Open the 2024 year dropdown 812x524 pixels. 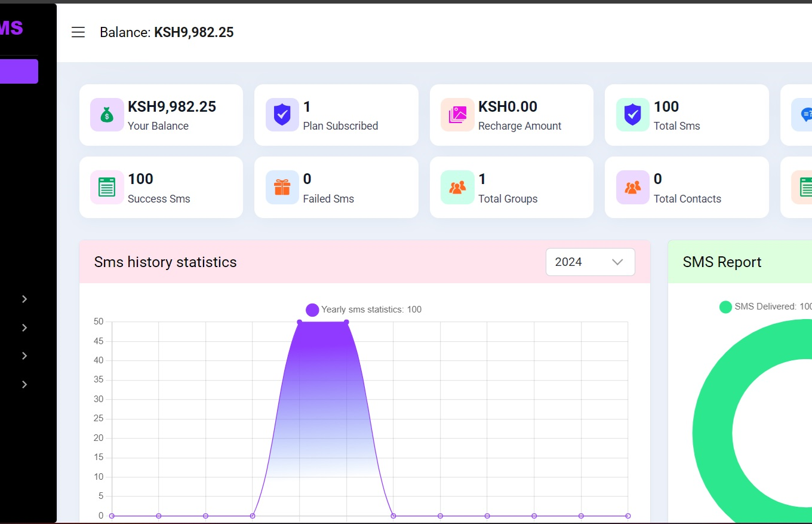pos(590,262)
